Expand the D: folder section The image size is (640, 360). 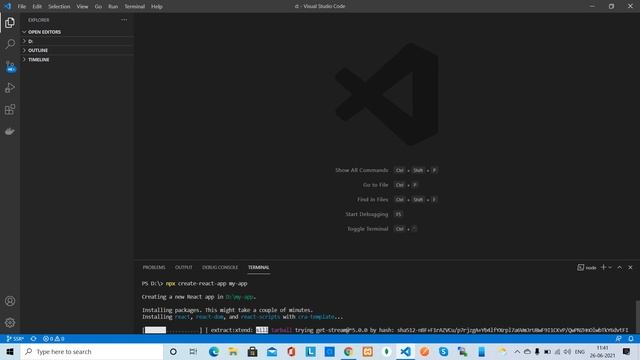(x=78, y=41)
